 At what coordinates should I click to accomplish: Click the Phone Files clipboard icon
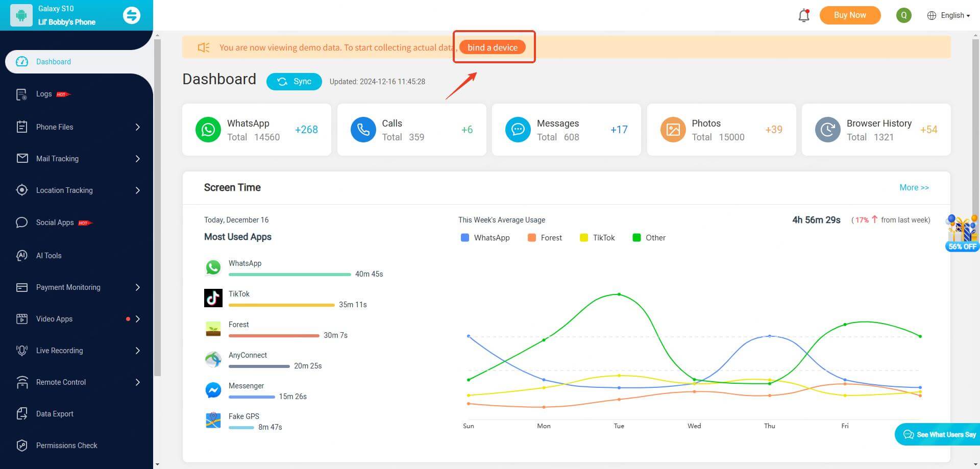click(x=22, y=127)
